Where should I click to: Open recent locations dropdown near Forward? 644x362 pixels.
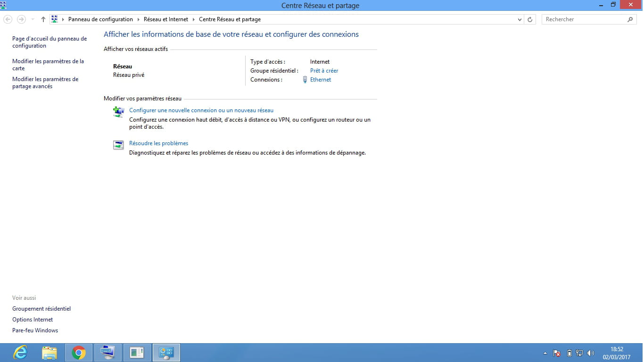[x=33, y=19]
